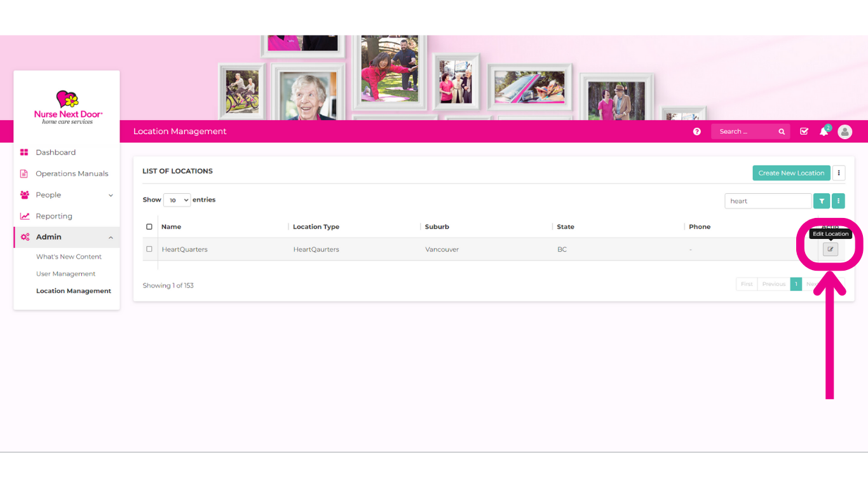Click the First pagination button
868x488 pixels.
pos(747,284)
